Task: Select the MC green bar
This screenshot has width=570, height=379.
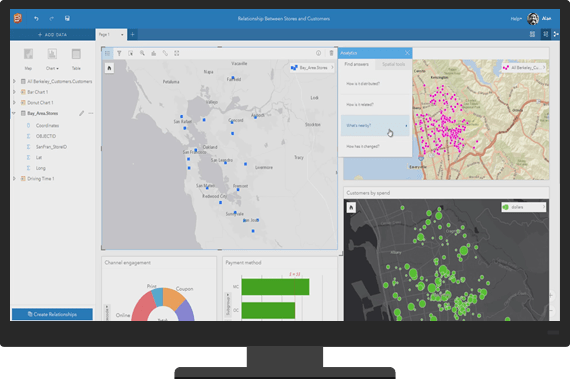Action: click(x=276, y=287)
